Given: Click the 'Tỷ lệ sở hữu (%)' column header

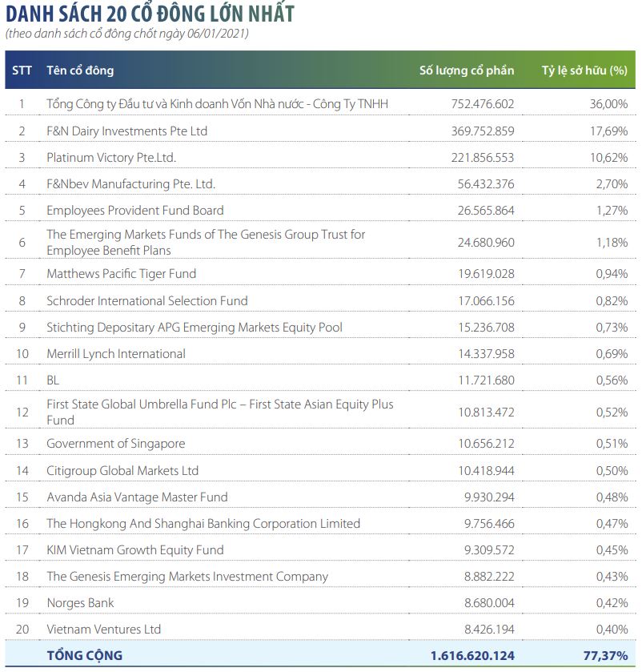Looking at the screenshot, I should click(x=584, y=70).
